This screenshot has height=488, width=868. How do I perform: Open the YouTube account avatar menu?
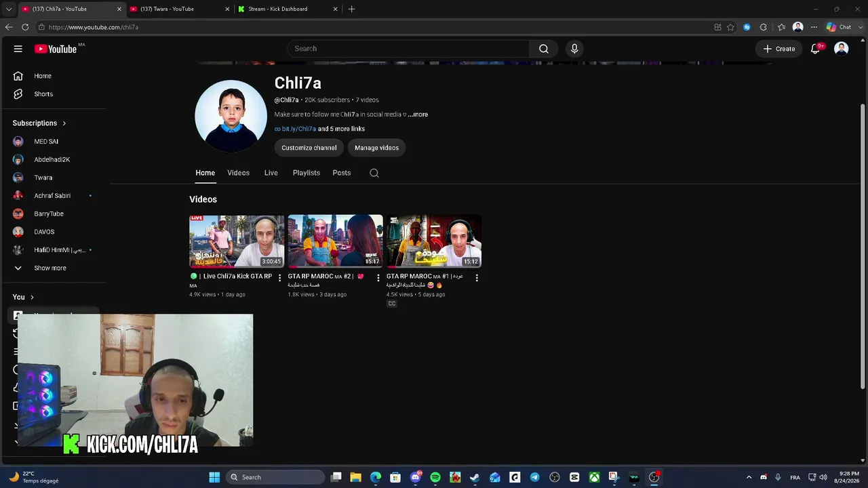(x=842, y=49)
